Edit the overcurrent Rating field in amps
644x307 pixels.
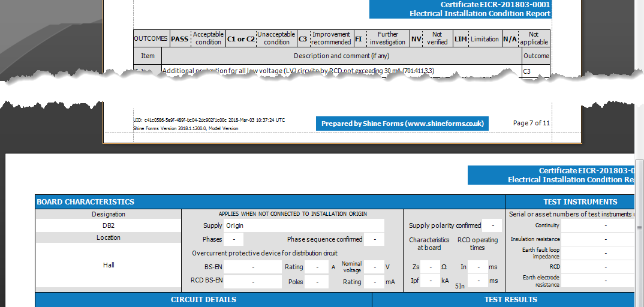(316, 267)
